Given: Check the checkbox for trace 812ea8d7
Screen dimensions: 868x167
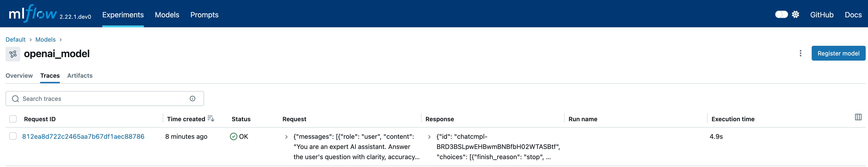Looking at the screenshot, I should [x=13, y=136].
